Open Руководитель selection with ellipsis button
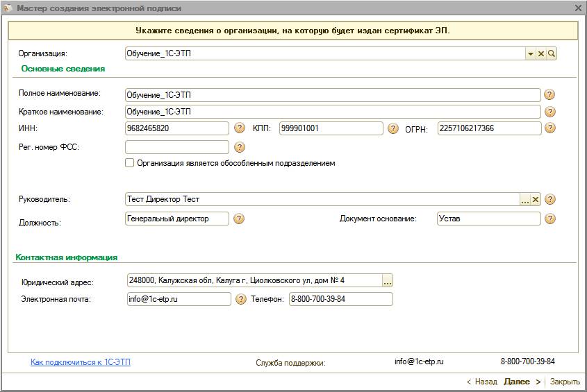This screenshot has height=392, width=587. [525, 199]
